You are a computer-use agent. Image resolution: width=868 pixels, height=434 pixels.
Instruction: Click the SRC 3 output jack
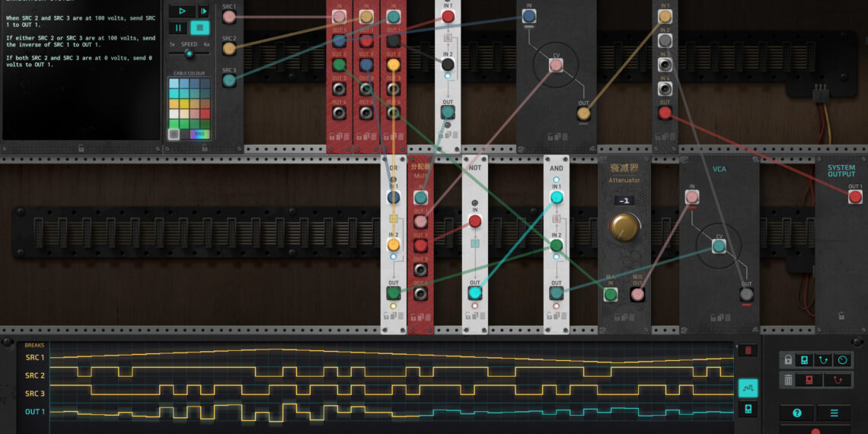[x=229, y=80]
